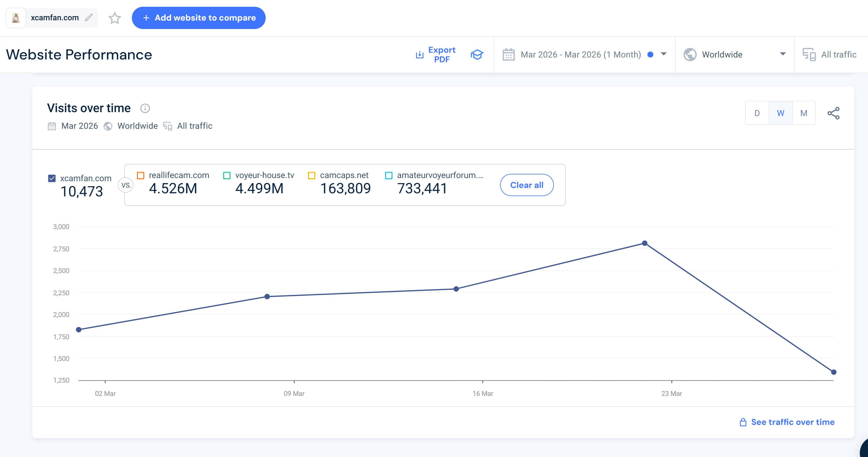Image resolution: width=868 pixels, height=457 pixels.
Task: Click the Export PDF download icon
Action: [419, 55]
